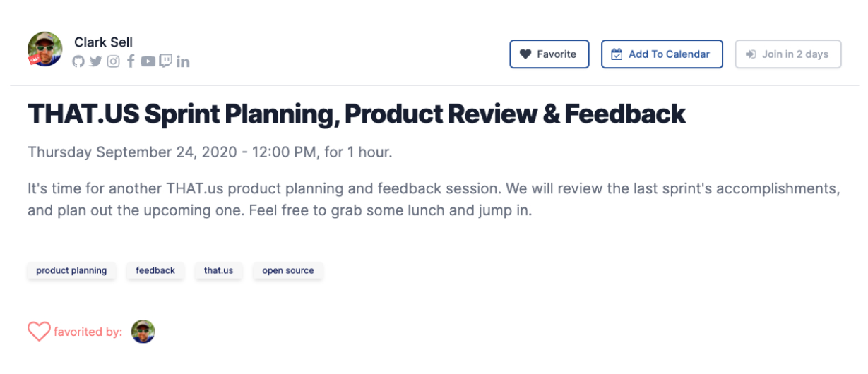868x374 pixels.
Task: Open the THAT.US Sprint Planning session title
Action: click(x=357, y=114)
